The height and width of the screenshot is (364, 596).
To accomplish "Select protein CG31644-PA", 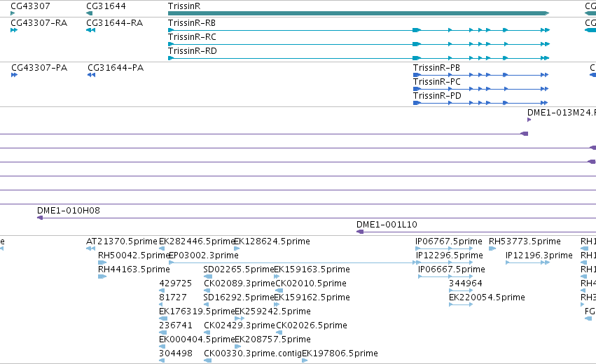I will coord(116,68).
